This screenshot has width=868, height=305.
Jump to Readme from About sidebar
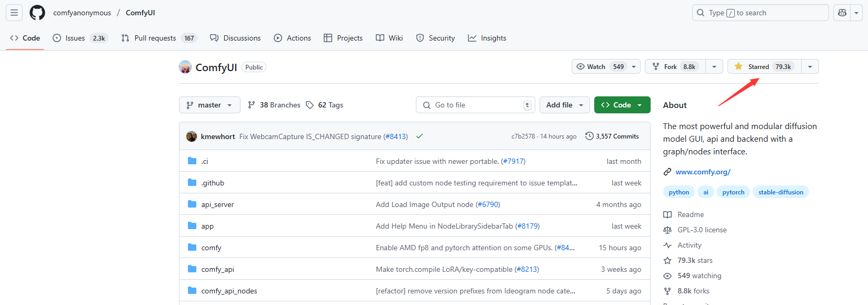click(684, 214)
